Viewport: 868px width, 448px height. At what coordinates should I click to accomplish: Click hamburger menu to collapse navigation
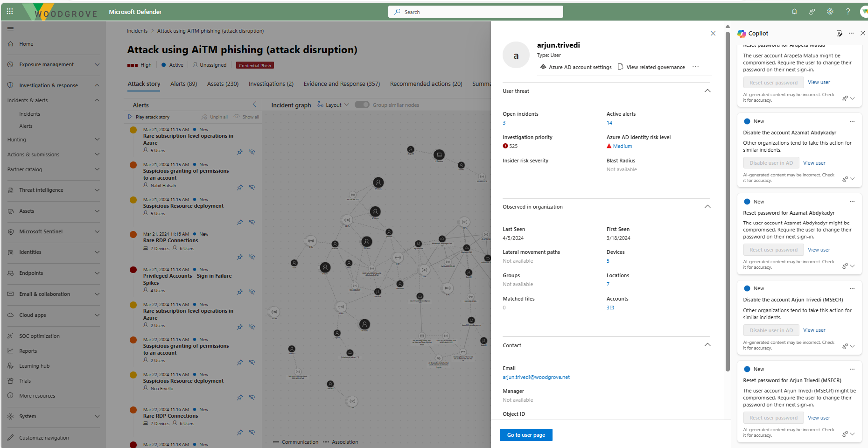tap(10, 29)
